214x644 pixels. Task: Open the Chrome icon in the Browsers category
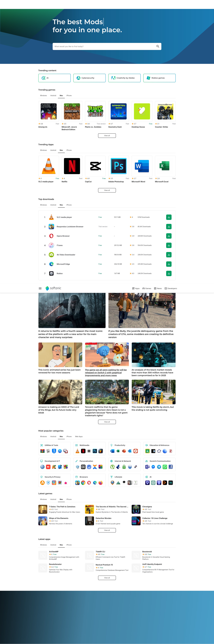coord(83,483)
